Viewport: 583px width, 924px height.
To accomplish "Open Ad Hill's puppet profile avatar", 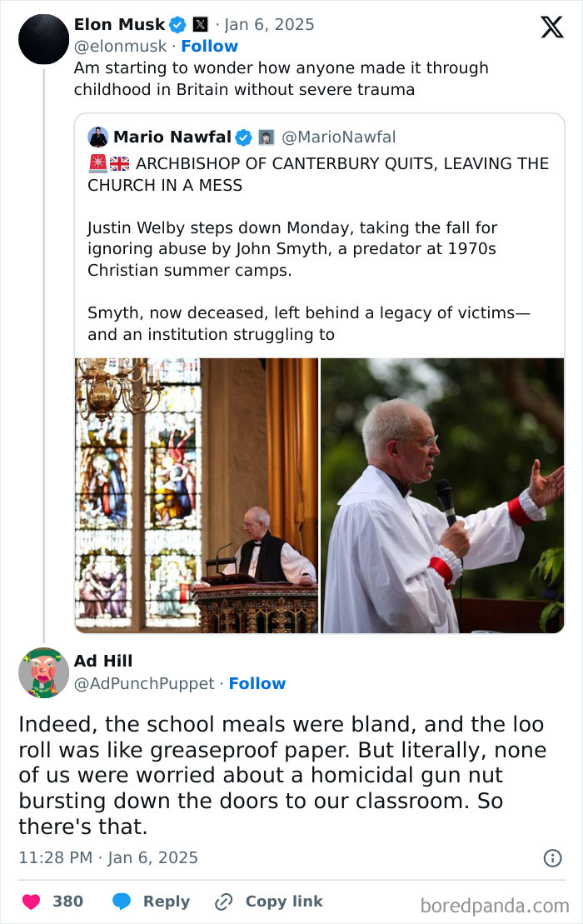I will (43, 672).
